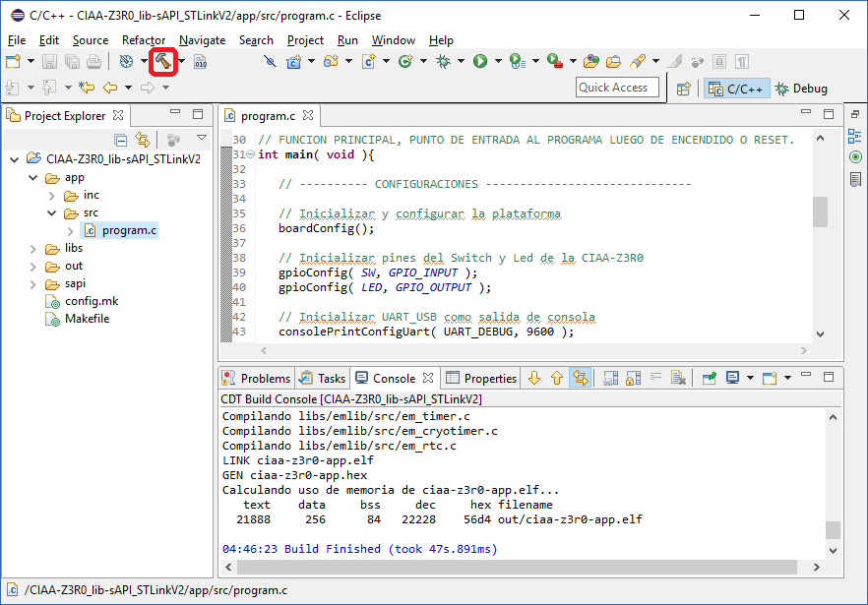Click console Clear Console icon

coord(679,378)
